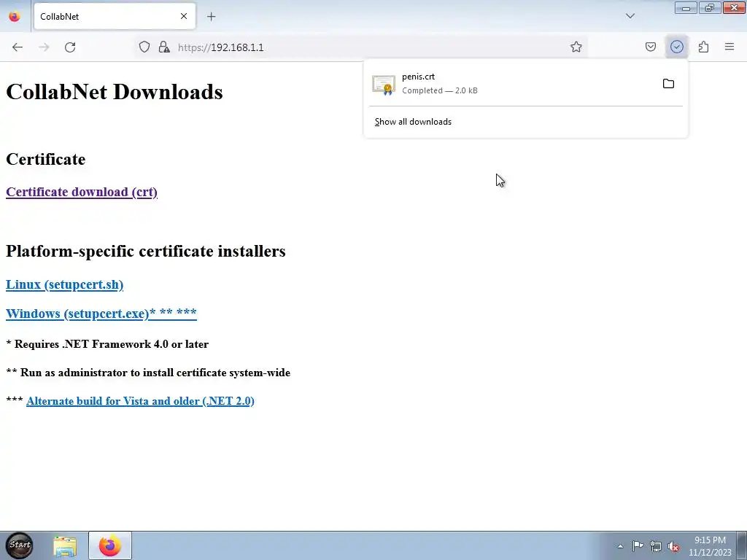Close the CollabNet tab

pyautogui.click(x=184, y=16)
